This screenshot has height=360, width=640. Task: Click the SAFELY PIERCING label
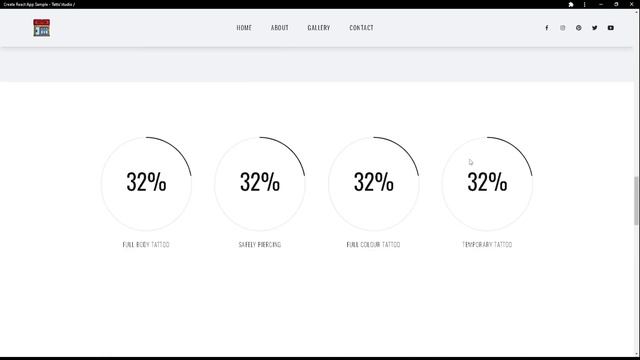[260, 244]
